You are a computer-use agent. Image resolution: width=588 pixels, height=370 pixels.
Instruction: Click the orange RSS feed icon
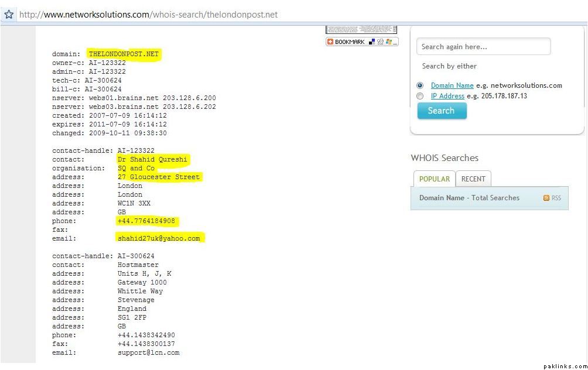click(546, 198)
